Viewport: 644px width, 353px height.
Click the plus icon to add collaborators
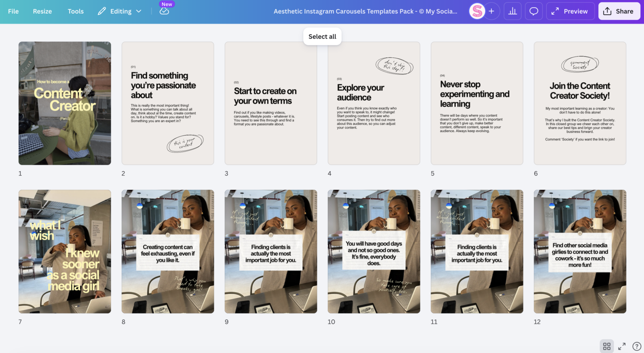pos(491,11)
